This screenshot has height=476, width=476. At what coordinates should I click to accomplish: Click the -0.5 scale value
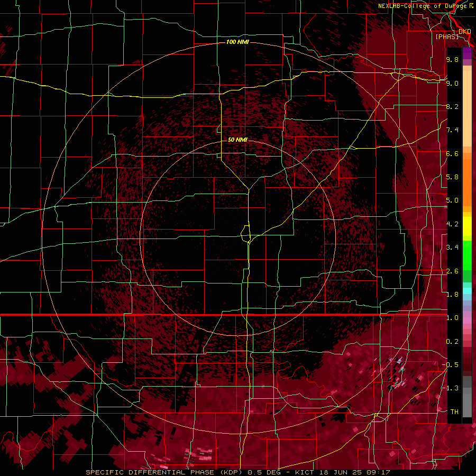click(450, 365)
